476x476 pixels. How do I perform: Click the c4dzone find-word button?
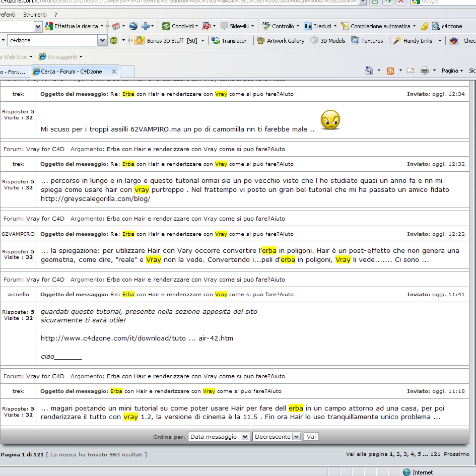click(x=447, y=26)
